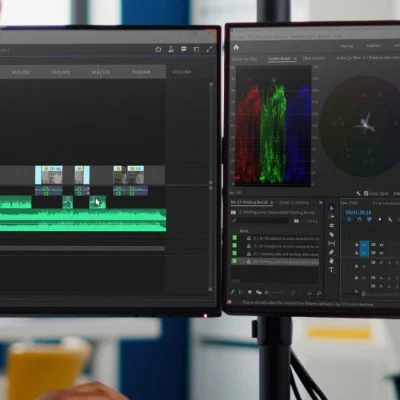
Task: Select the Slip tool
Action: coord(332,243)
